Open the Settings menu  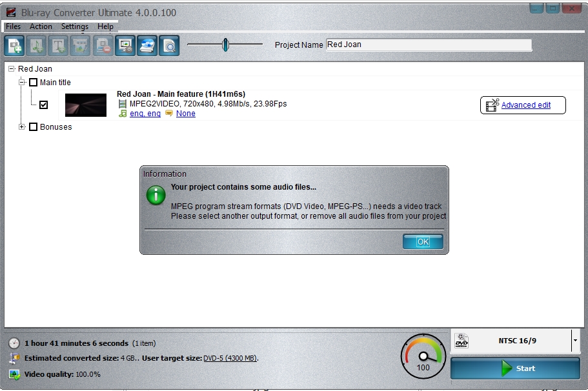75,26
